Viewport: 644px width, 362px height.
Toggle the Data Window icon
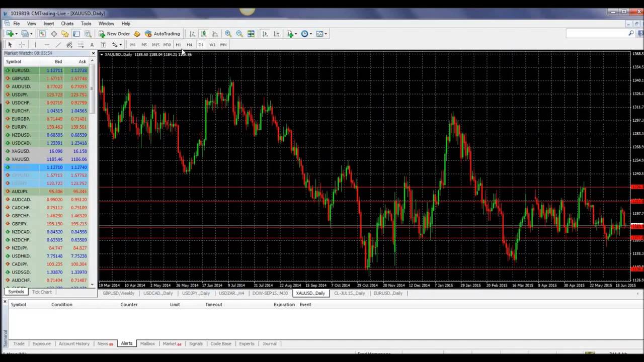(x=54, y=34)
